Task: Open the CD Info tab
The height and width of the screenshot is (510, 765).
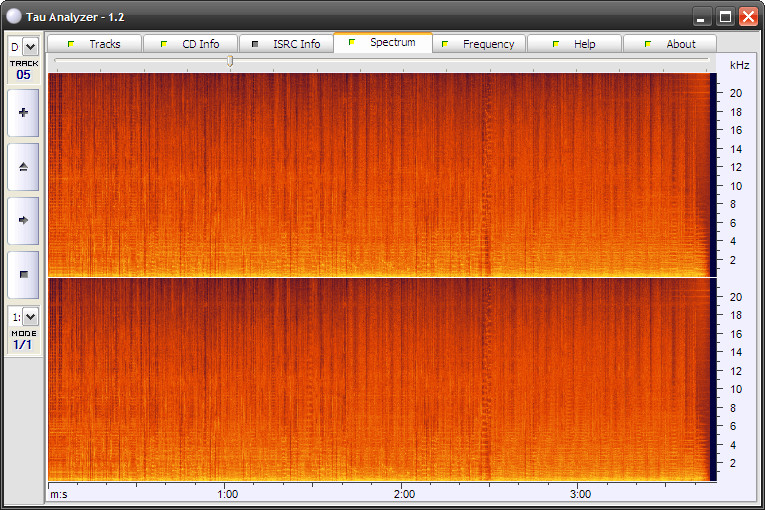Action: click(190, 44)
